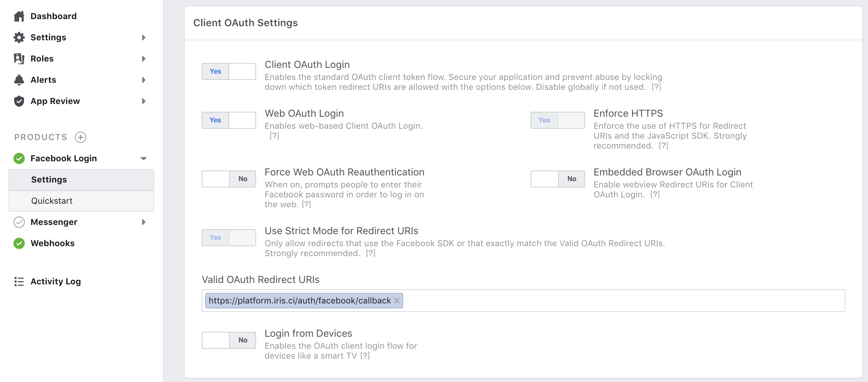The image size is (868, 382).
Task: Click the Activity Log list icon
Action: 19,282
